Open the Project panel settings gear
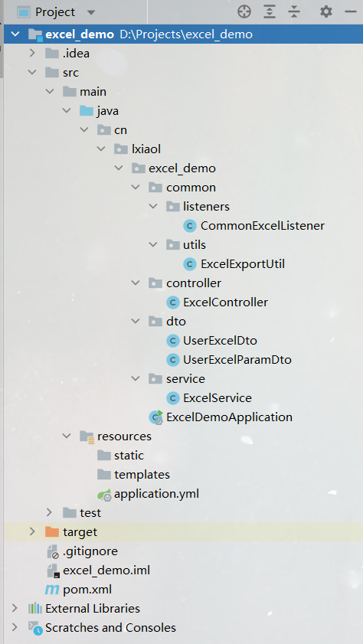 [x=326, y=12]
